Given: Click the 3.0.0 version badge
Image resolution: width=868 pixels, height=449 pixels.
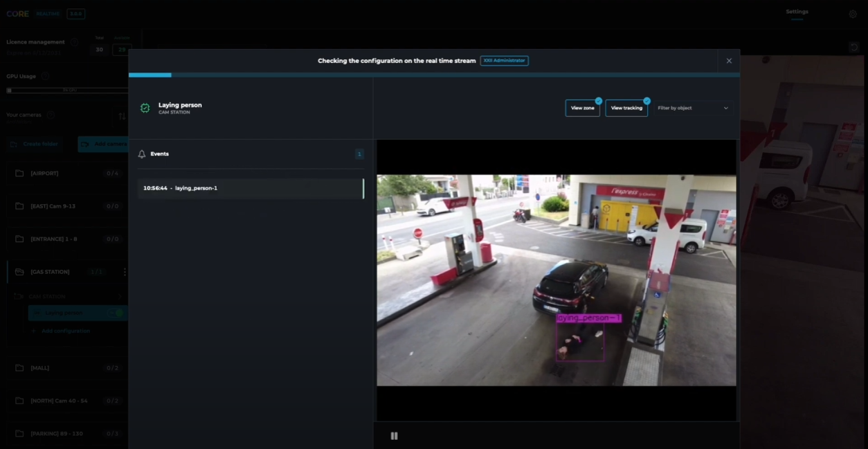Looking at the screenshot, I should pos(75,14).
